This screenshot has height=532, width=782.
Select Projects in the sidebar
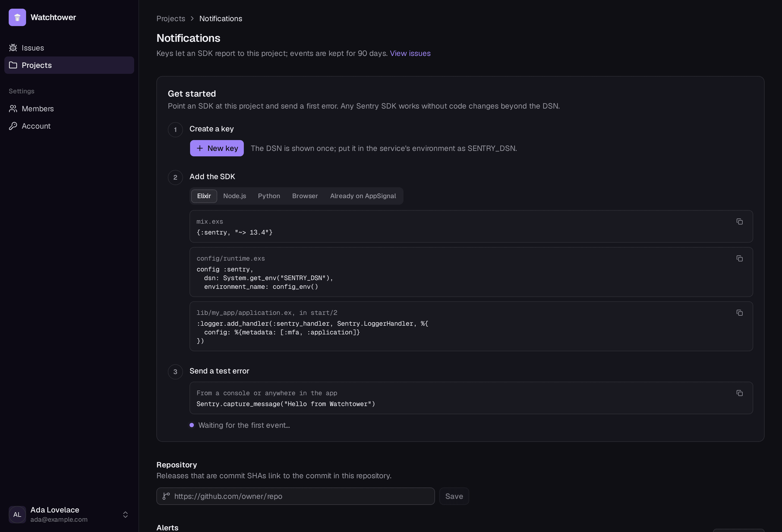click(69, 65)
